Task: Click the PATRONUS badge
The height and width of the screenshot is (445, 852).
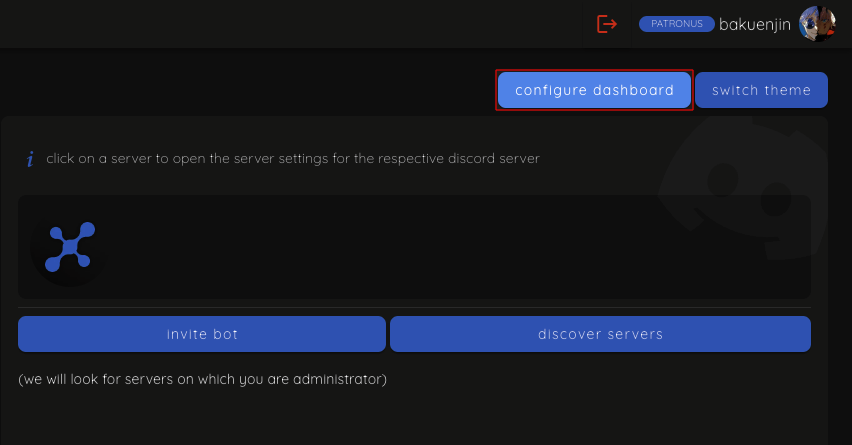Action: [x=676, y=24]
